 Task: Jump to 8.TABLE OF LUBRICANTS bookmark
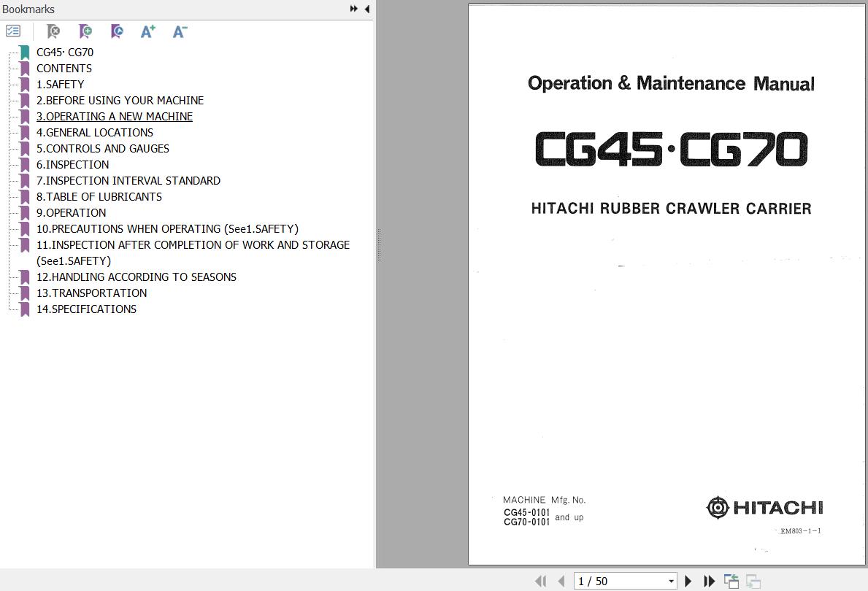coord(99,196)
